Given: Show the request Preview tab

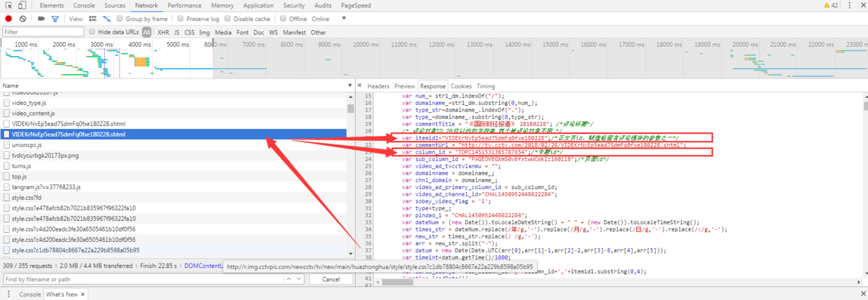Looking at the screenshot, I should click(x=405, y=86).
